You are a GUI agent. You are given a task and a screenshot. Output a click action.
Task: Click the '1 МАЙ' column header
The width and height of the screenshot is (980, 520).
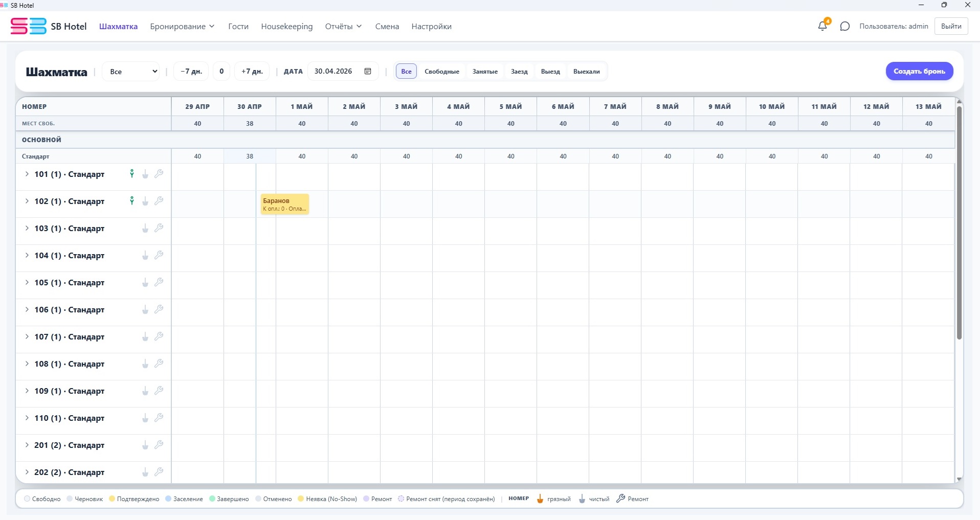pos(302,106)
